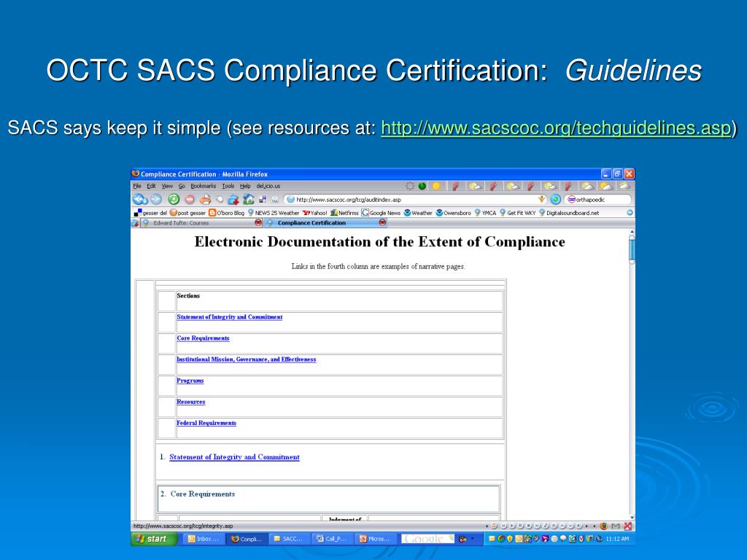Image resolution: width=747 pixels, height=560 pixels.
Task: Open the Programs link
Action: pyautogui.click(x=190, y=381)
